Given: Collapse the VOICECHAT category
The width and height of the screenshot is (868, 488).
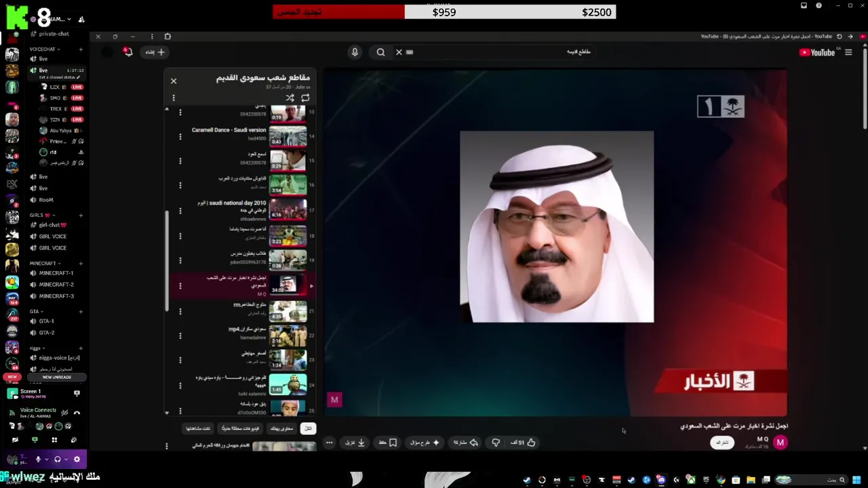Looking at the screenshot, I should point(45,49).
